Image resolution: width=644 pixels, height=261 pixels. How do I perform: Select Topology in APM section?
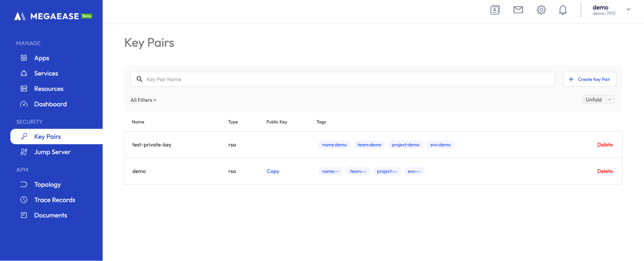(x=47, y=185)
